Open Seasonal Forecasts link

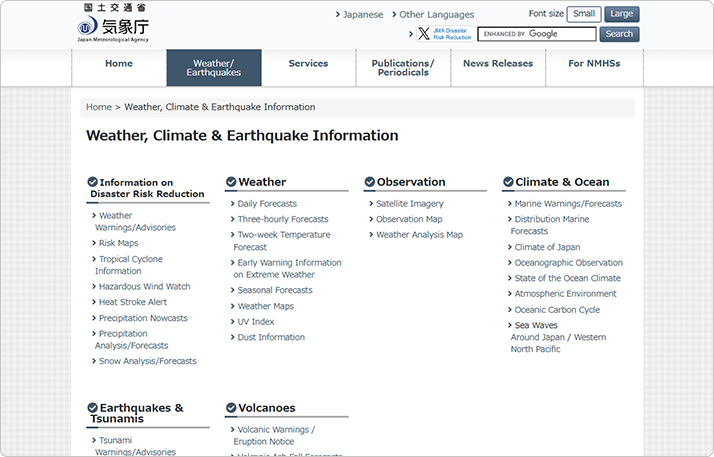[275, 290]
